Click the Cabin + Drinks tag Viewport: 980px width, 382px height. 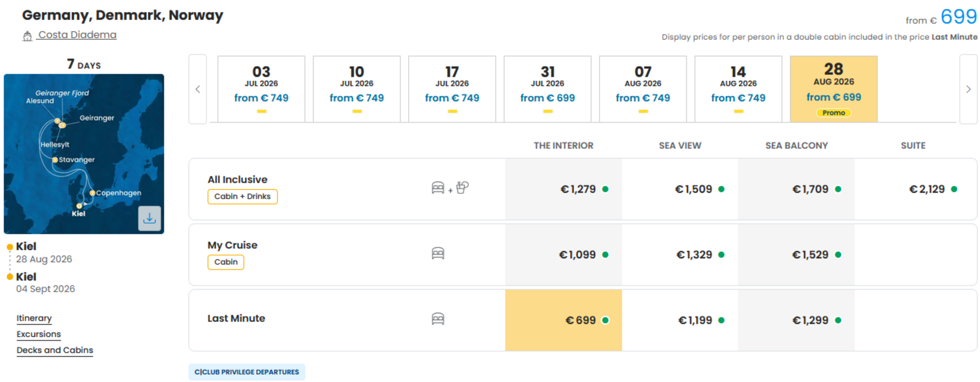(x=242, y=196)
